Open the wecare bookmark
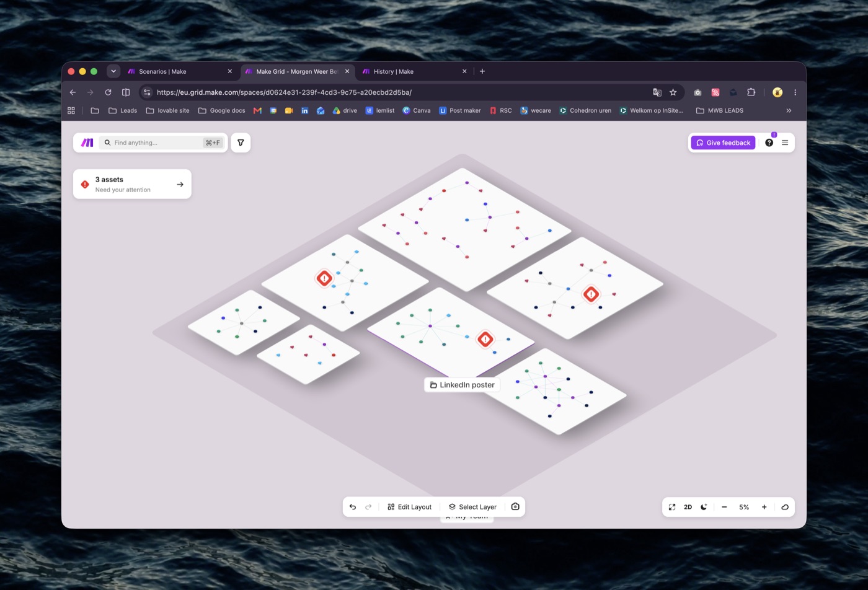This screenshot has width=868, height=590. 535,110
